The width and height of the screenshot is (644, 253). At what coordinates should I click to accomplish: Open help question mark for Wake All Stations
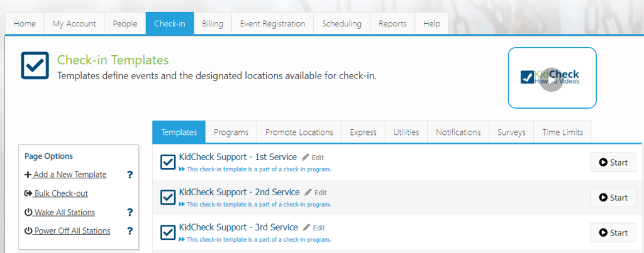130,212
